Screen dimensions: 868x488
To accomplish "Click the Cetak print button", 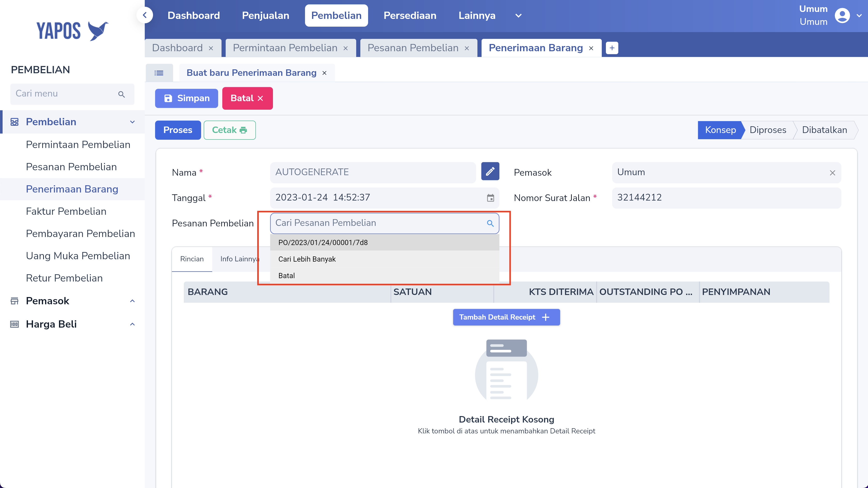I will point(230,130).
